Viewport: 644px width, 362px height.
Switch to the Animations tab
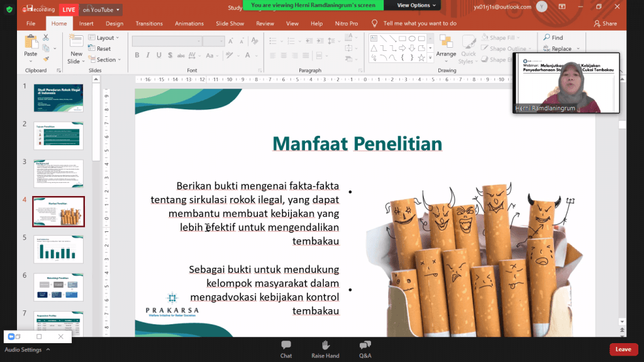189,23
